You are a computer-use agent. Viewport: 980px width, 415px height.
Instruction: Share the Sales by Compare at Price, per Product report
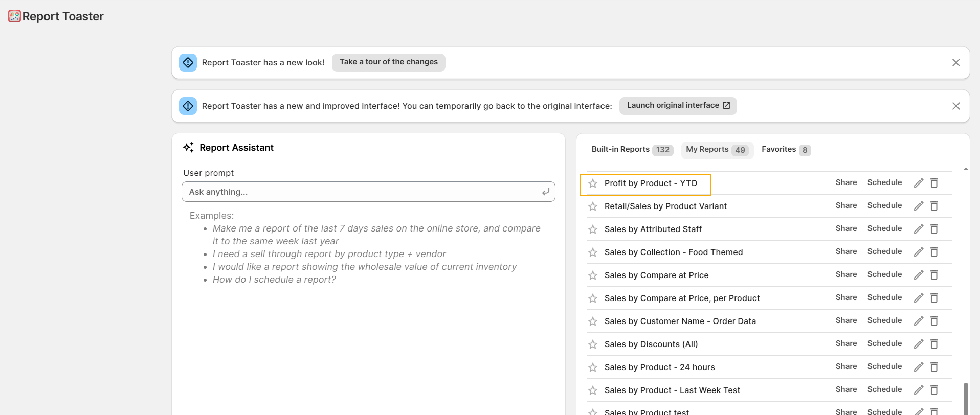point(846,297)
